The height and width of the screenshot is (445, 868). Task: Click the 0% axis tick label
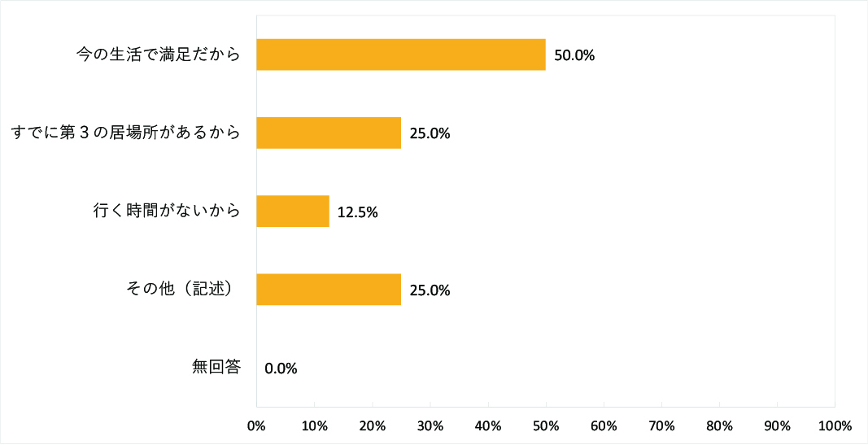pos(256,426)
